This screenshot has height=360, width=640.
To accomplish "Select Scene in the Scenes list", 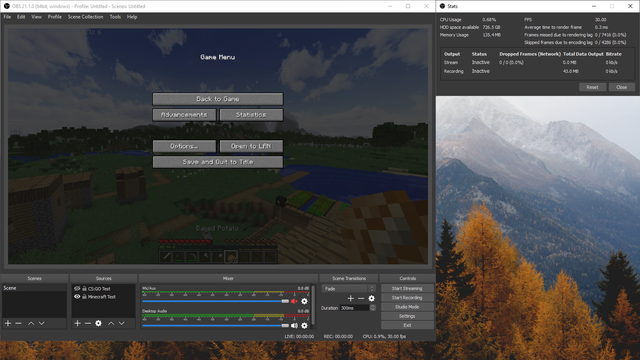I will pyautogui.click(x=34, y=288).
